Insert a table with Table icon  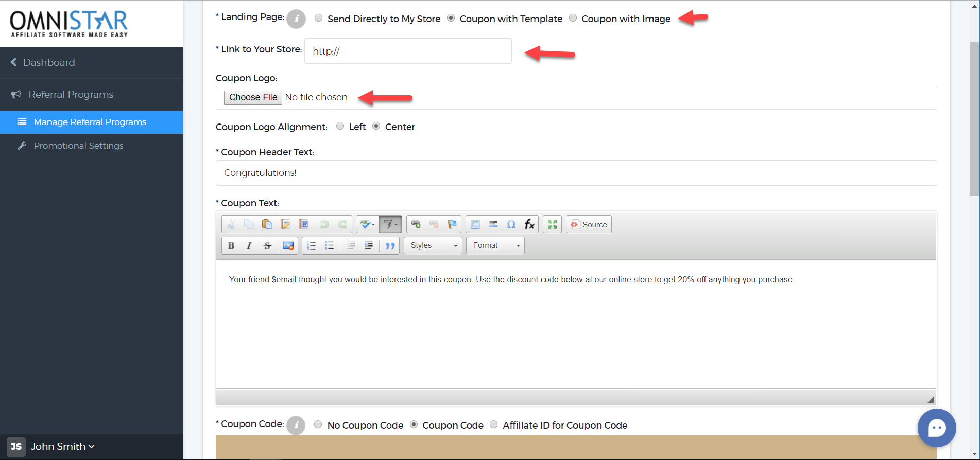click(x=475, y=224)
